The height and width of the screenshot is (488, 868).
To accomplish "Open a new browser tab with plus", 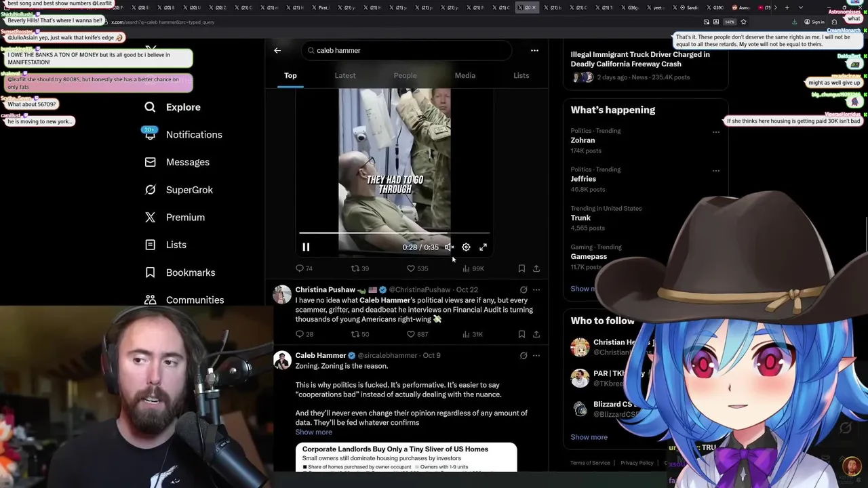I will [787, 7].
